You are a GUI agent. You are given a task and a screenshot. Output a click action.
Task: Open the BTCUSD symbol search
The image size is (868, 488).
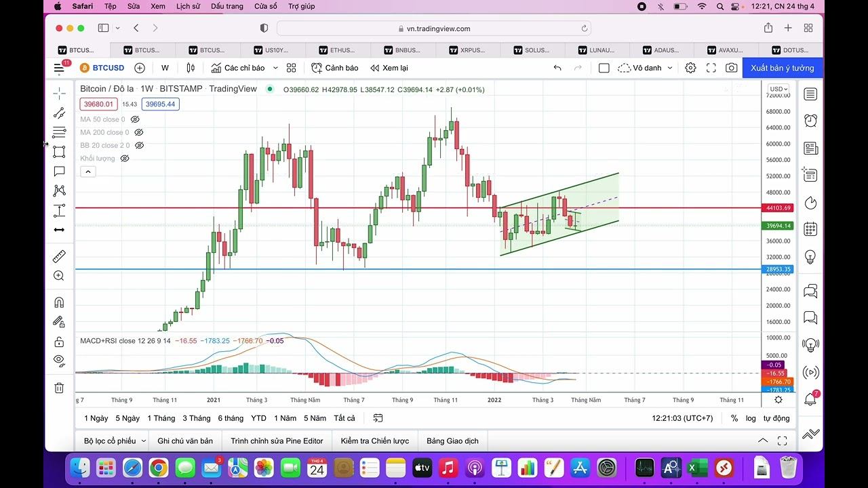coord(102,68)
